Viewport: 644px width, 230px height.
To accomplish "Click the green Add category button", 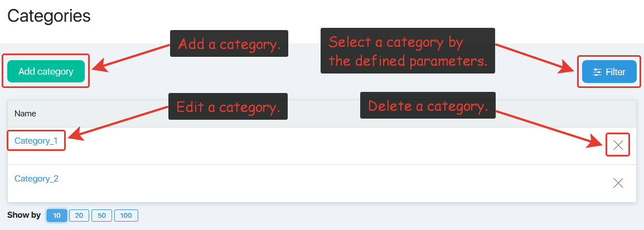I will (46, 71).
